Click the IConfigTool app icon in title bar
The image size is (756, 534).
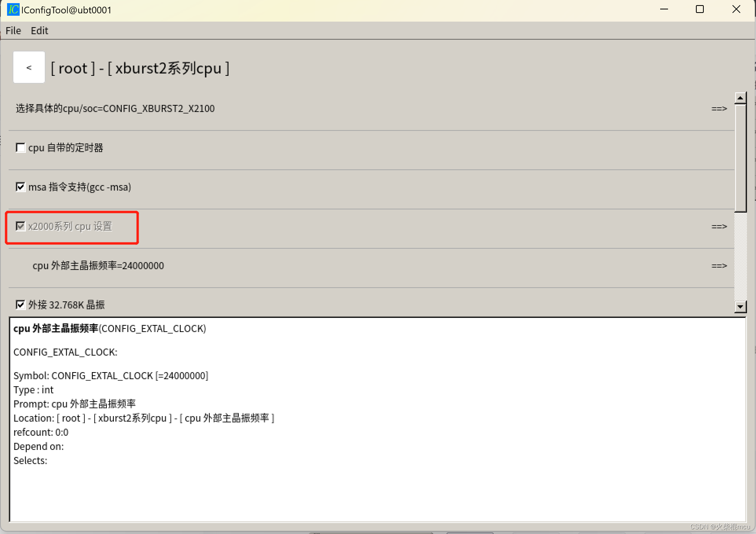tap(13, 9)
